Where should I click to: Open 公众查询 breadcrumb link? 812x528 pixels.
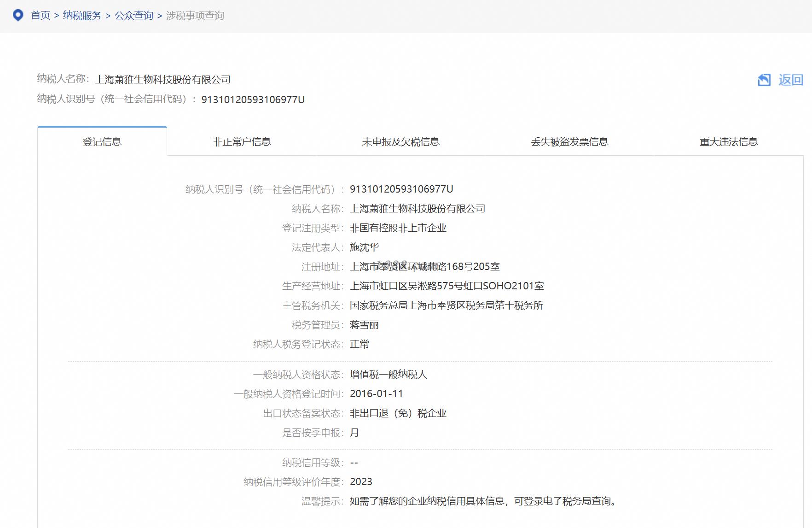(x=134, y=15)
